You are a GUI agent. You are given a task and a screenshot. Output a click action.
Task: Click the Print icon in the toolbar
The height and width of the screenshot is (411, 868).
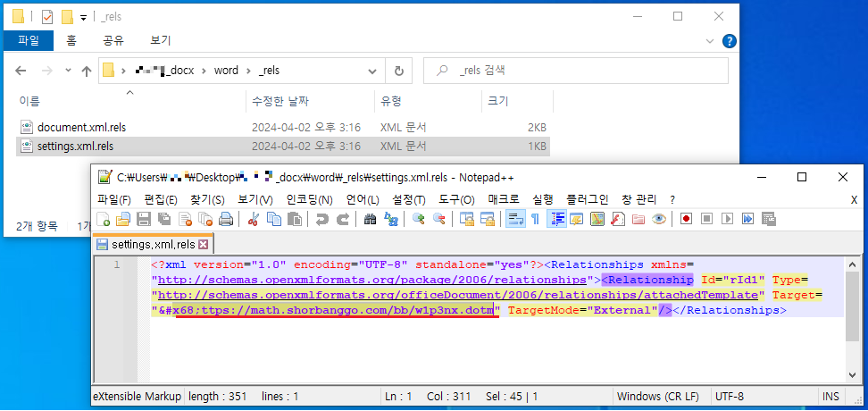pos(226,219)
